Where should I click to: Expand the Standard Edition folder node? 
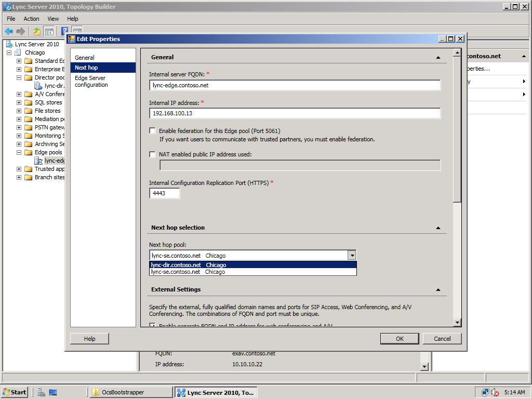click(19, 61)
